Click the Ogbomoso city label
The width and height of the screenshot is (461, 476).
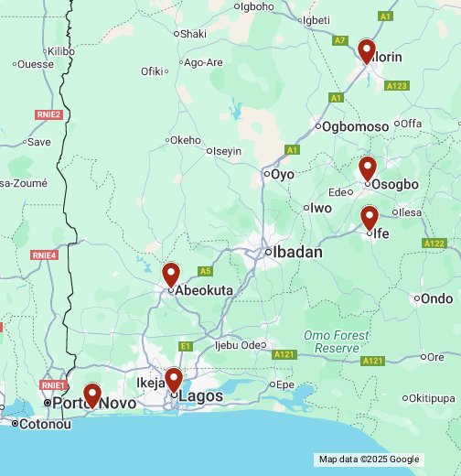(x=356, y=126)
